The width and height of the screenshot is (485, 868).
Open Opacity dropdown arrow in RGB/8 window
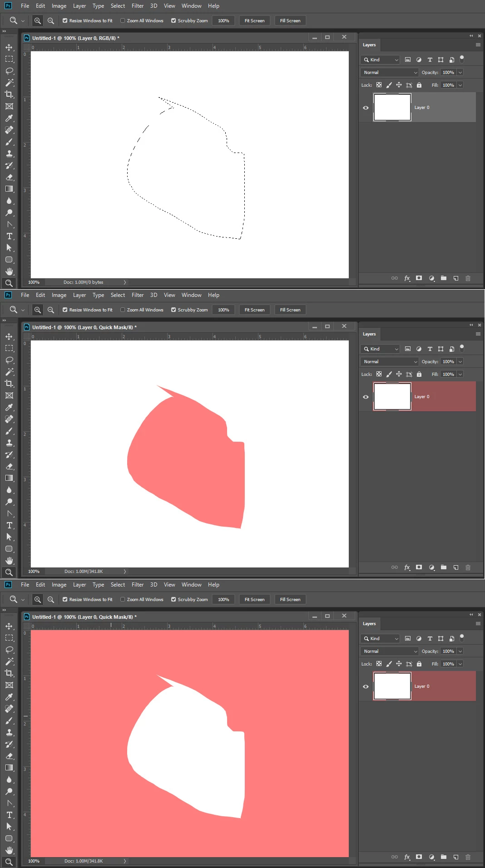tap(460, 72)
